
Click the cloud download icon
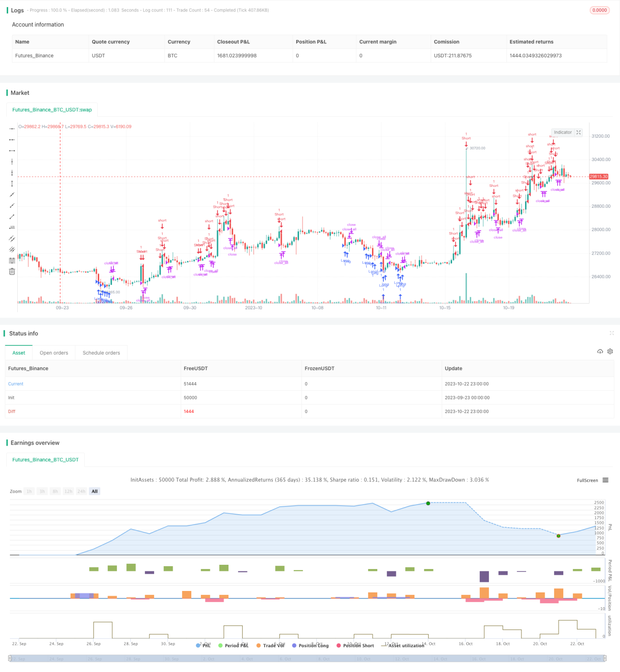click(x=600, y=351)
